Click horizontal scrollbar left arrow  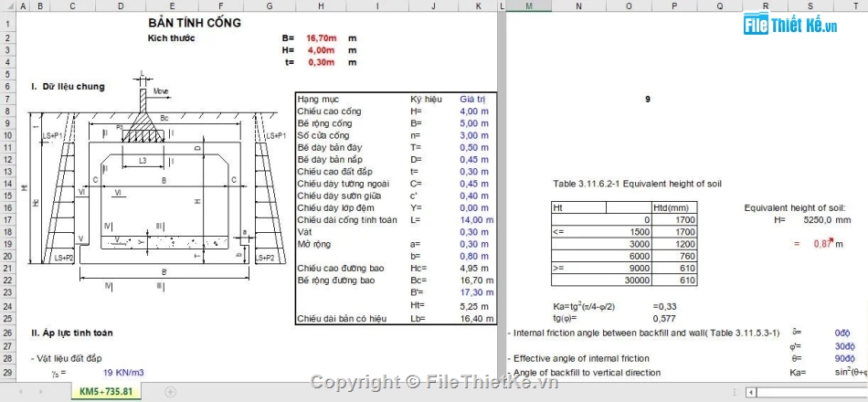[x=751, y=392]
